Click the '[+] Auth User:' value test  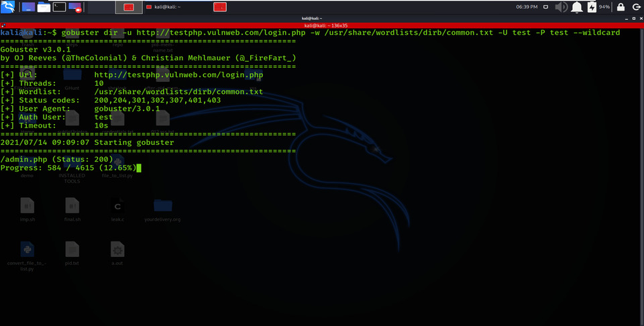(x=103, y=117)
